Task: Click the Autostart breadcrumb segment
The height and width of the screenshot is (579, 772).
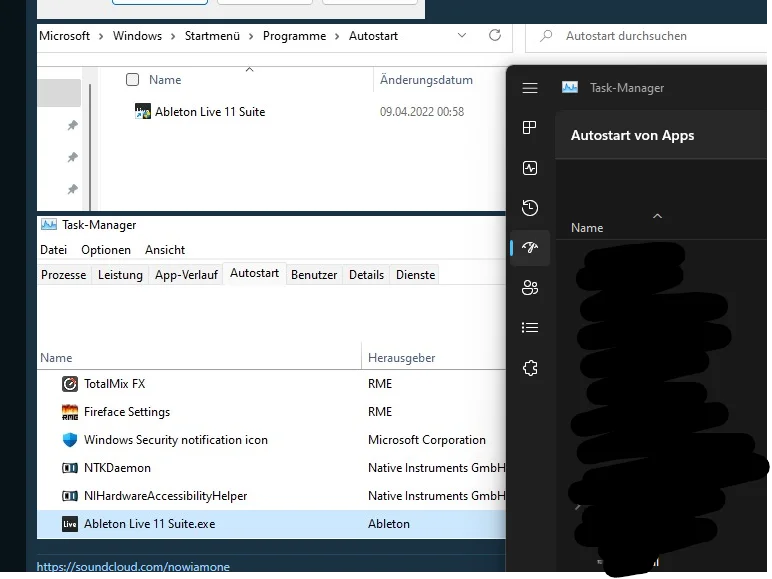Action: (373, 36)
